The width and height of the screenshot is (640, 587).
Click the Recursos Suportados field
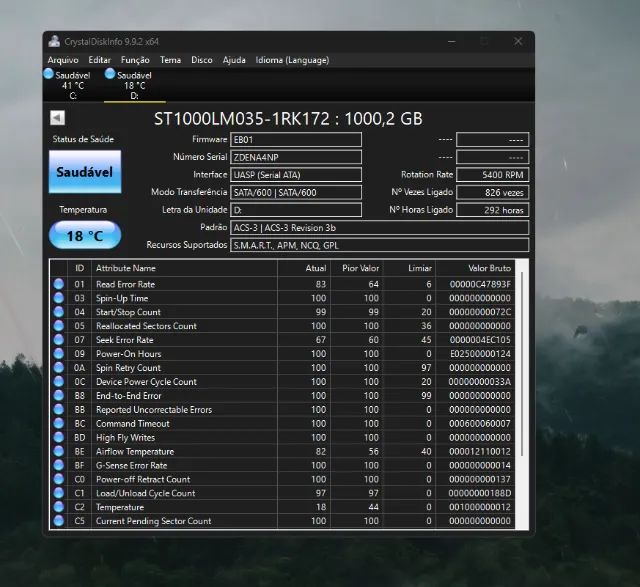click(x=380, y=245)
